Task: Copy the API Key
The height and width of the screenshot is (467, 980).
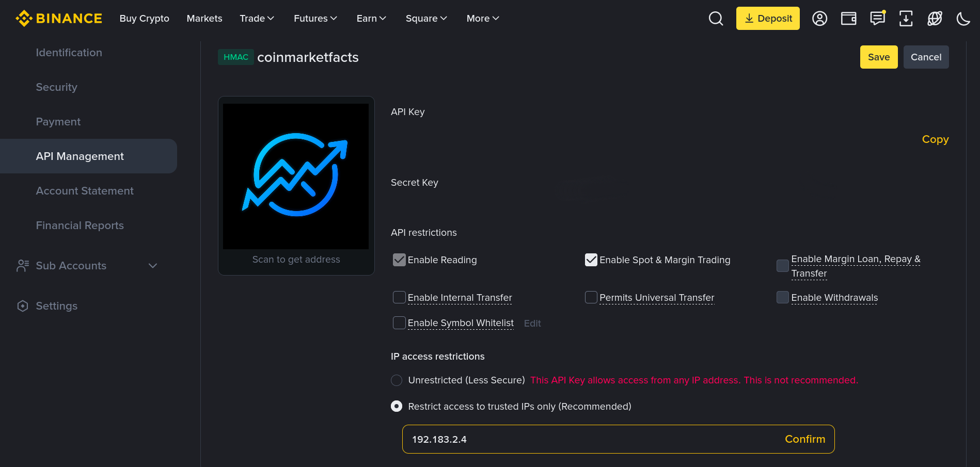Action: (x=935, y=139)
